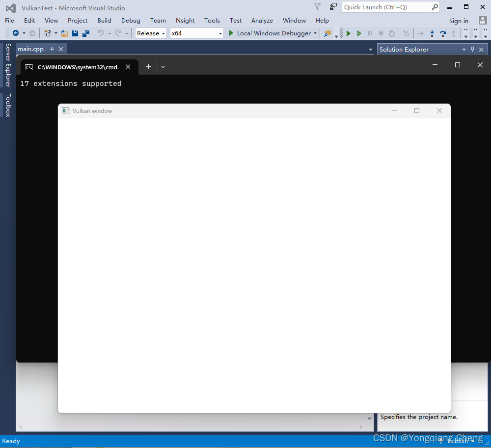Open the Toolbox side tab
The image size is (491, 448).
pos(8,105)
